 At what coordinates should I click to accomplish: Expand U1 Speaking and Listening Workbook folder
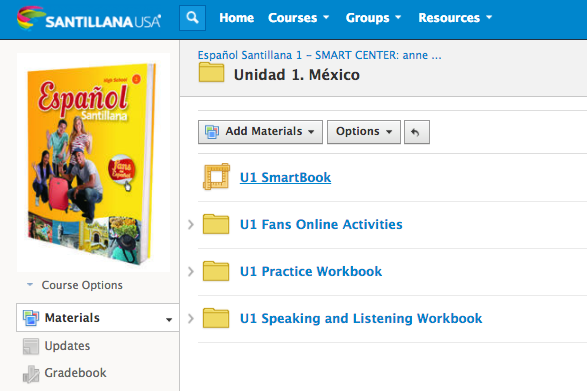click(191, 318)
